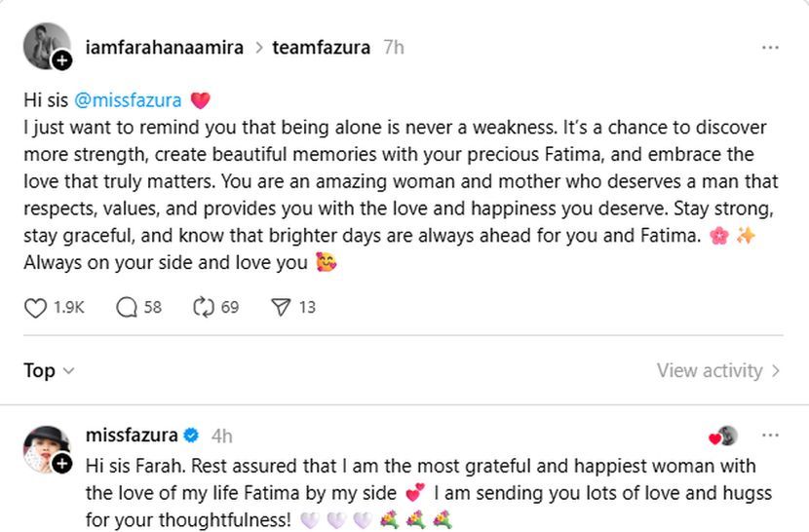This screenshot has width=809, height=532.
Task: Click the plus badge on missfazura avatar
Action: point(61,463)
